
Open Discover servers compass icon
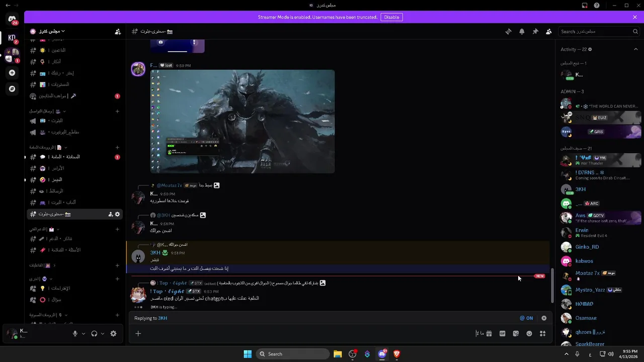point(12,88)
